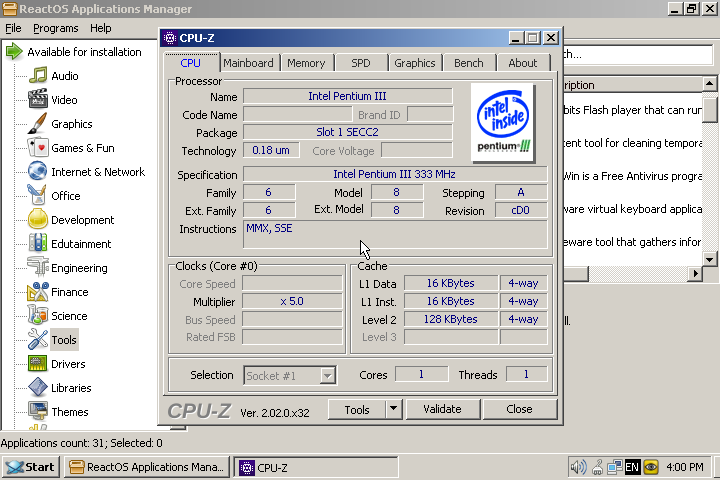Select the CPU-Z taskbar button
The width and height of the screenshot is (720, 480).
(316, 467)
